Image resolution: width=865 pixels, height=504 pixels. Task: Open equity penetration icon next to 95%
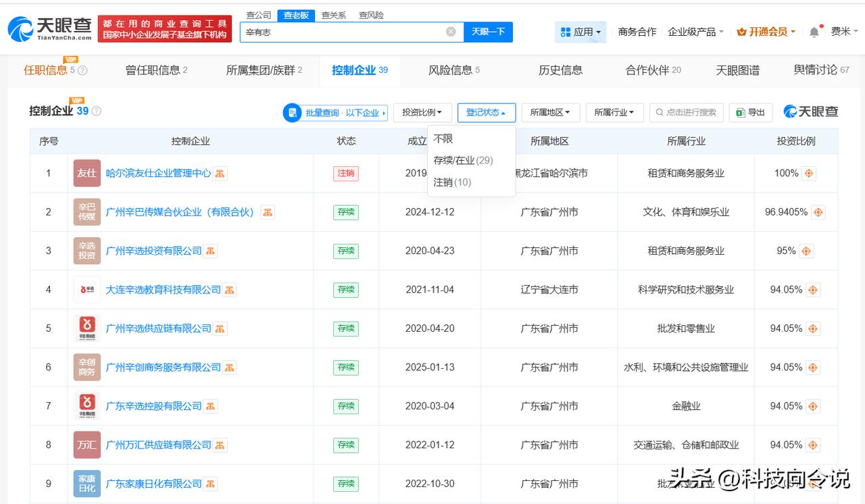[x=806, y=251]
